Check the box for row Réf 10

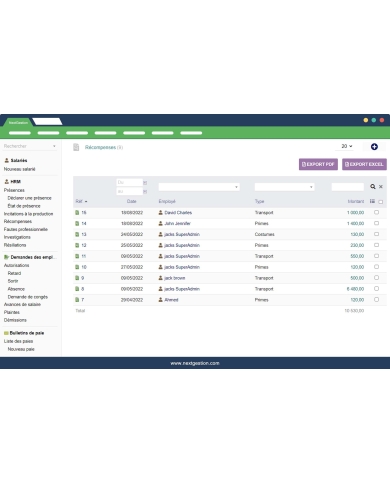376,267
